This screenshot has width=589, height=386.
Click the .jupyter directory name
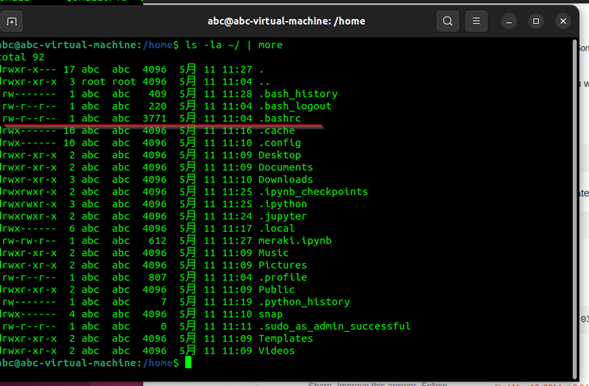click(283, 216)
